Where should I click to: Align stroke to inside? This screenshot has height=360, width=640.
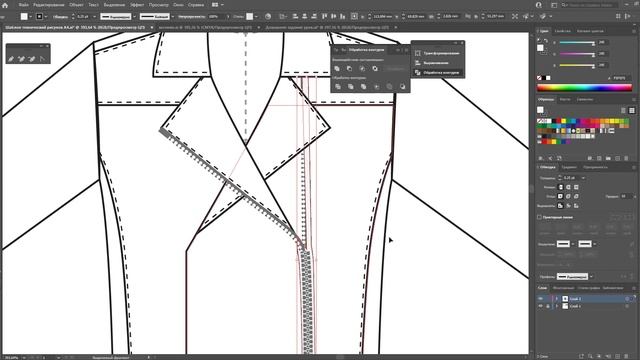(569, 206)
